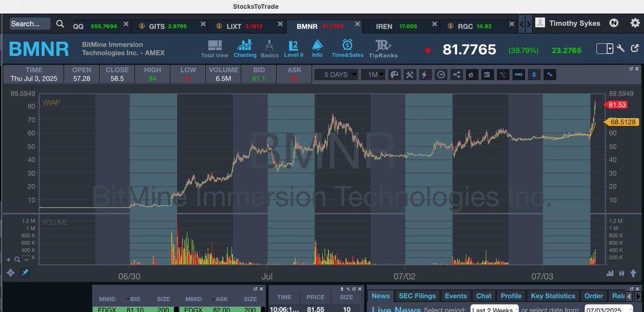Open the Time&Sales clock view
Screen dimensions: 644x312
point(347,48)
